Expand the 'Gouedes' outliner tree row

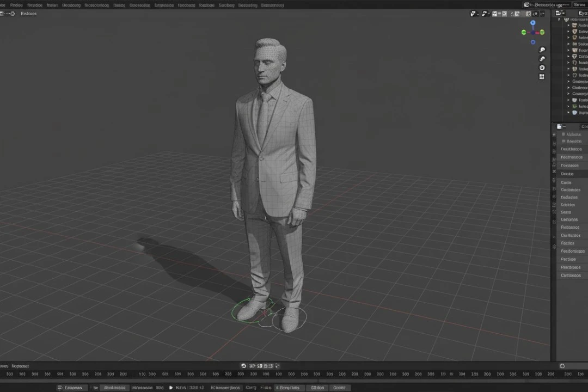pos(568,82)
